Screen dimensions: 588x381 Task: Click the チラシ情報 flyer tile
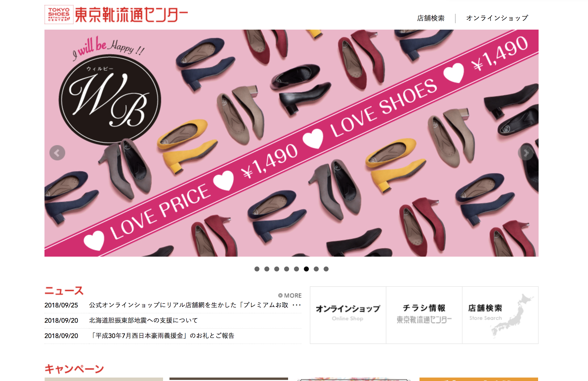tap(424, 315)
